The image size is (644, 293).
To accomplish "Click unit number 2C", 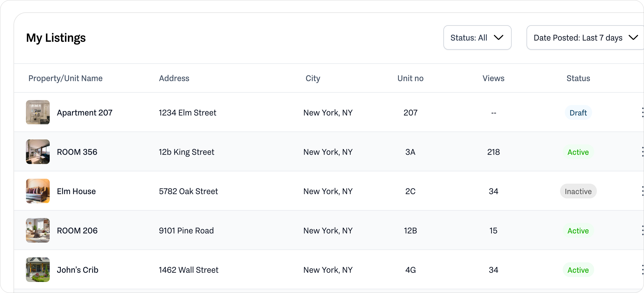I will [x=411, y=191].
